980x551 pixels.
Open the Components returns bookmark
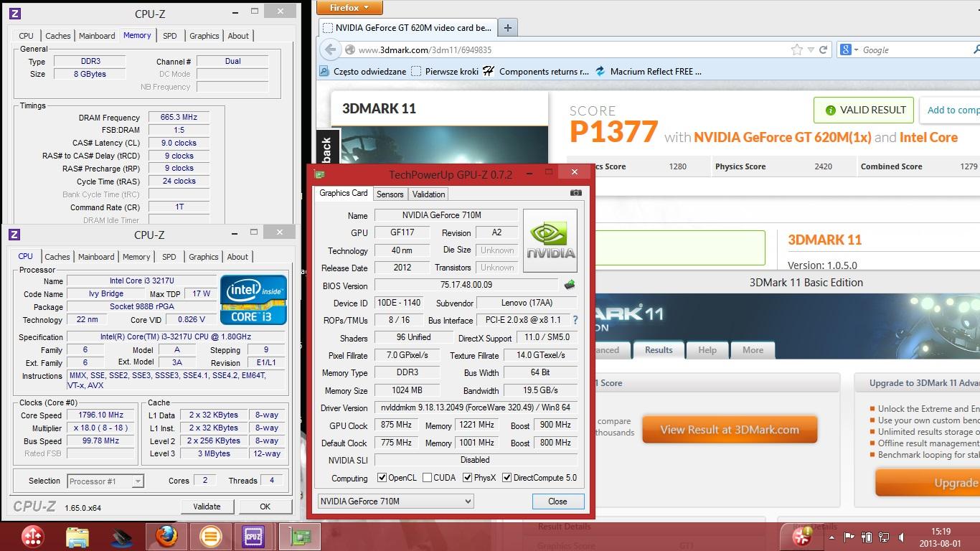pyautogui.click(x=535, y=71)
